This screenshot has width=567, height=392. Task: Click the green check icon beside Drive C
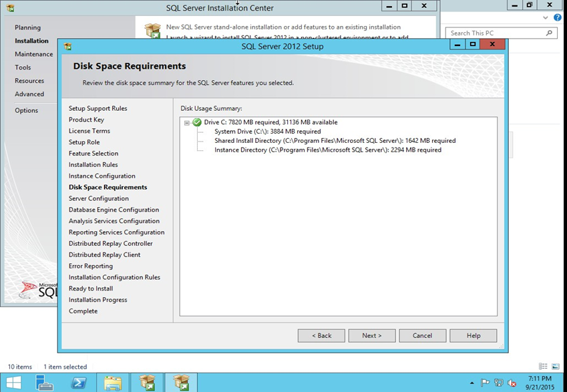[x=197, y=123]
